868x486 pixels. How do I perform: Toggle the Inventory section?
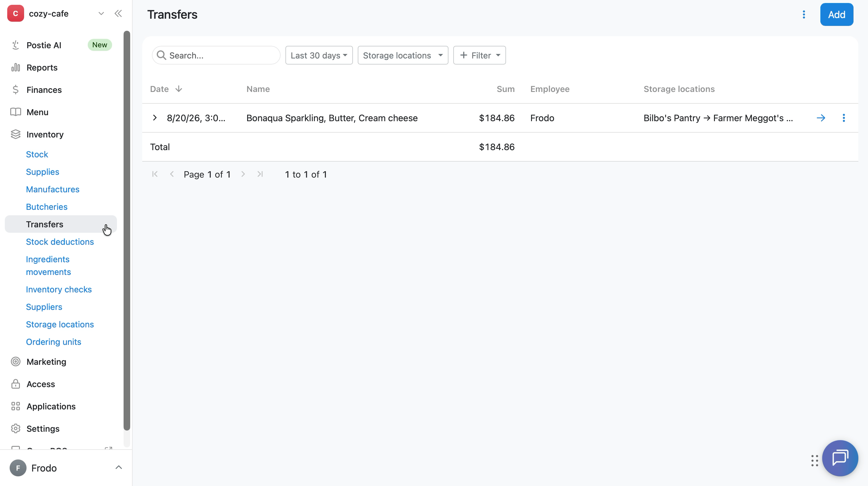pos(45,134)
